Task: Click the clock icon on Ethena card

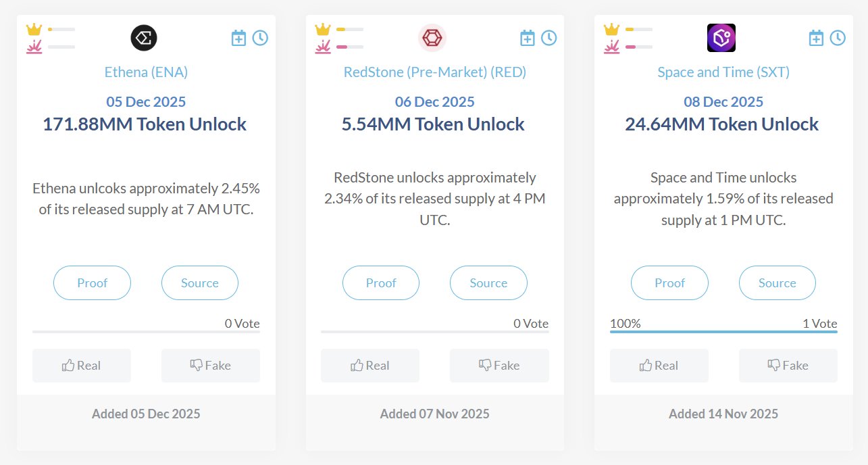Action: [260, 38]
